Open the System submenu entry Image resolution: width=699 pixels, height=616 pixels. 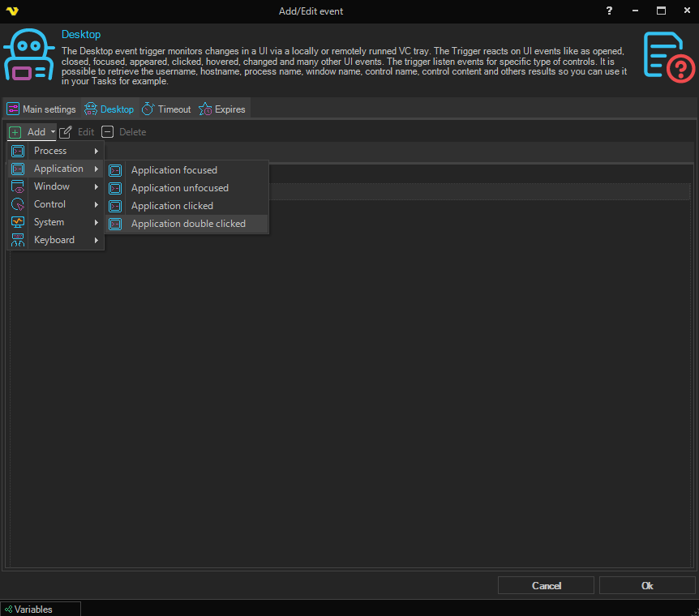point(56,222)
